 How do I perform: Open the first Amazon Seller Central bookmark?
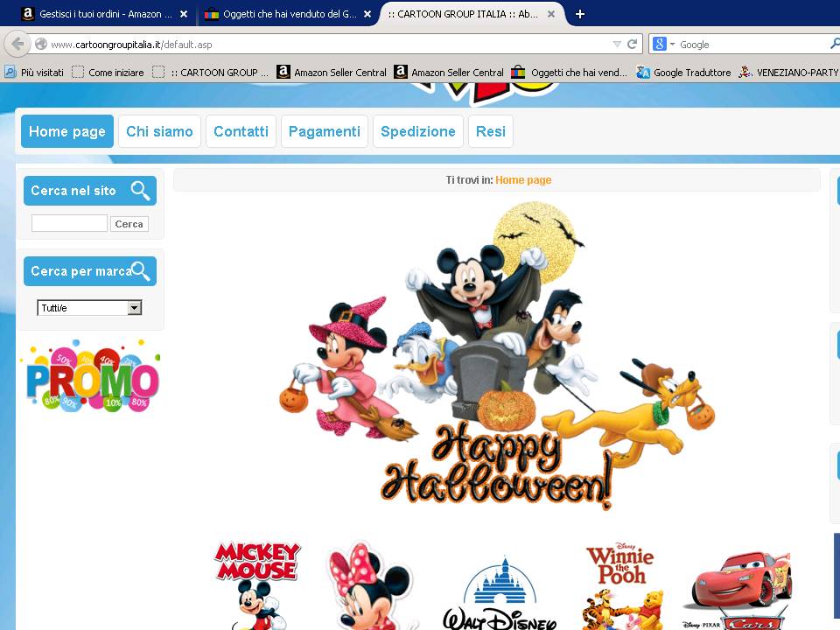click(331, 73)
